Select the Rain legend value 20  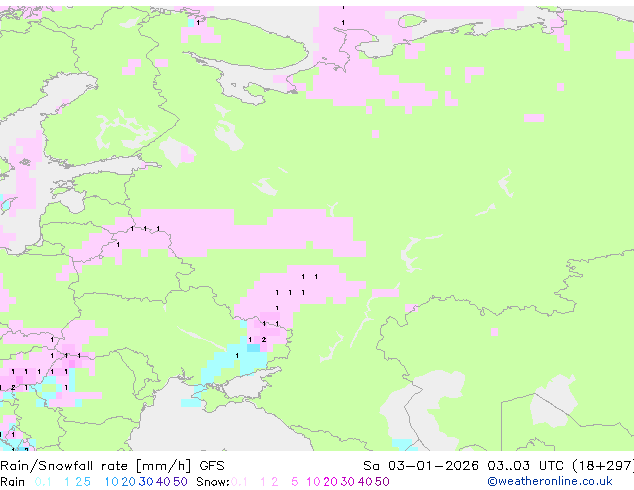click(x=129, y=482)
